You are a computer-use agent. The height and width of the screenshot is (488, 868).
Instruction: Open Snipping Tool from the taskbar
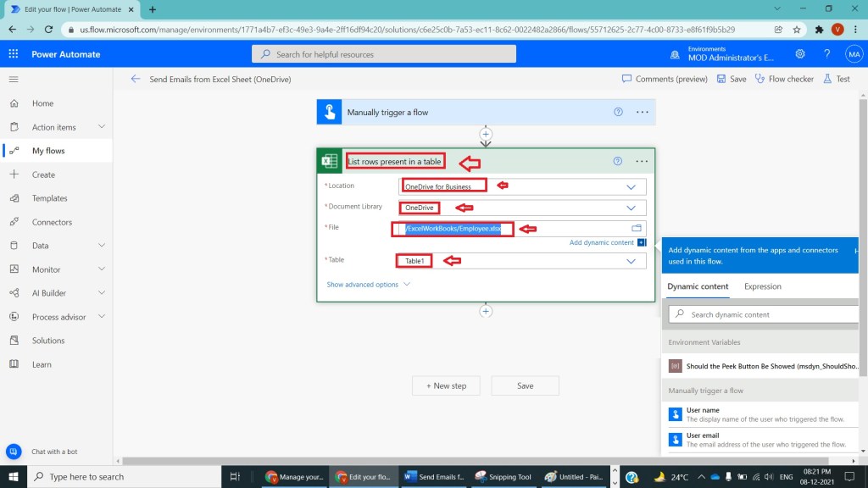coord(503,477)
